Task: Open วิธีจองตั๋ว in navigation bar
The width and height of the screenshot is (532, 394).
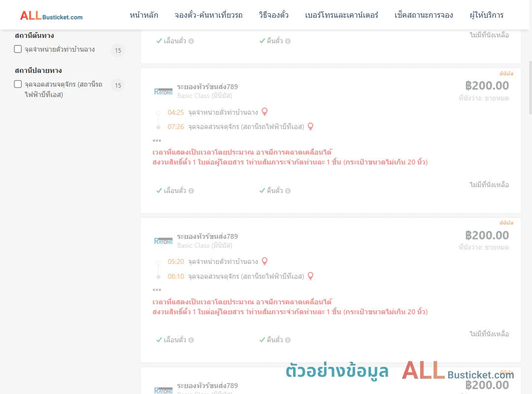Action: (273, 15)
